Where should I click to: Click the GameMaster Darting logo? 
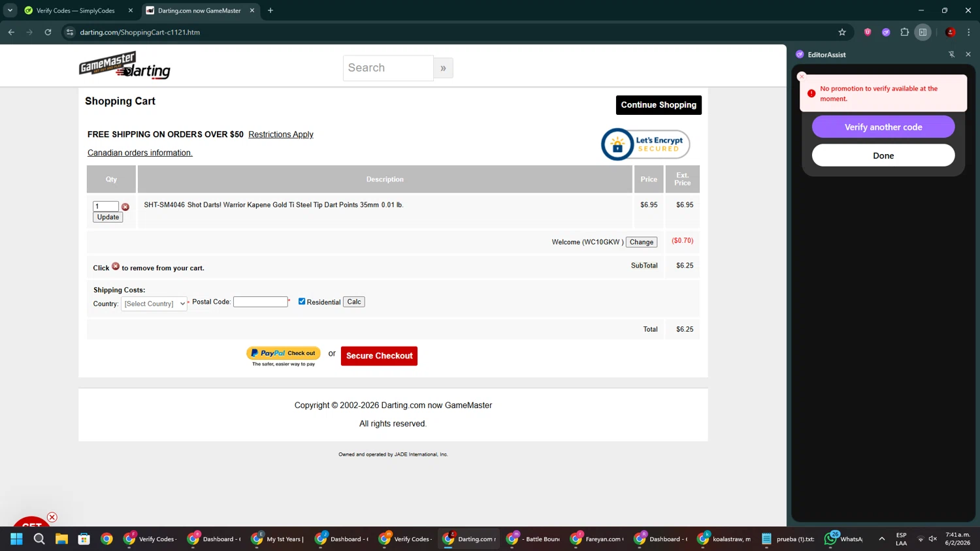125,65
